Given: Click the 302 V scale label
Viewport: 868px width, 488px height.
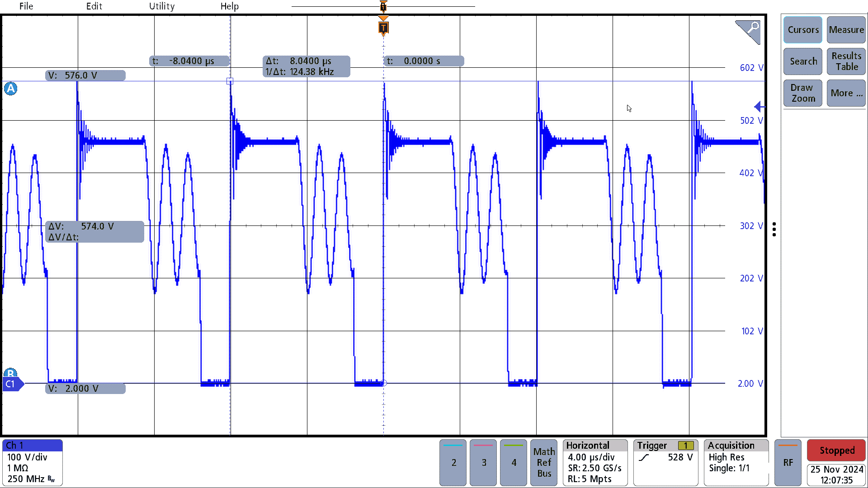Looking at the screenshot, I should (751, 226).
